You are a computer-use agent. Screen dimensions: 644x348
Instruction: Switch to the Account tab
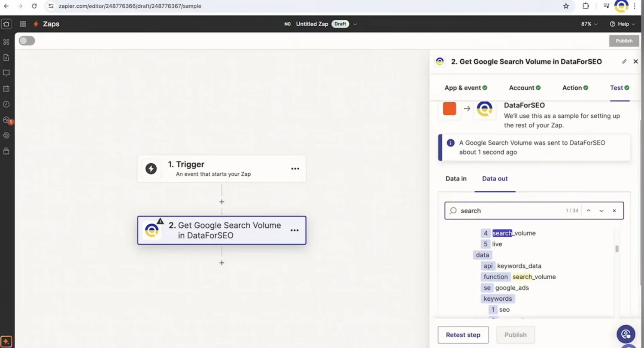coord(525,88)
